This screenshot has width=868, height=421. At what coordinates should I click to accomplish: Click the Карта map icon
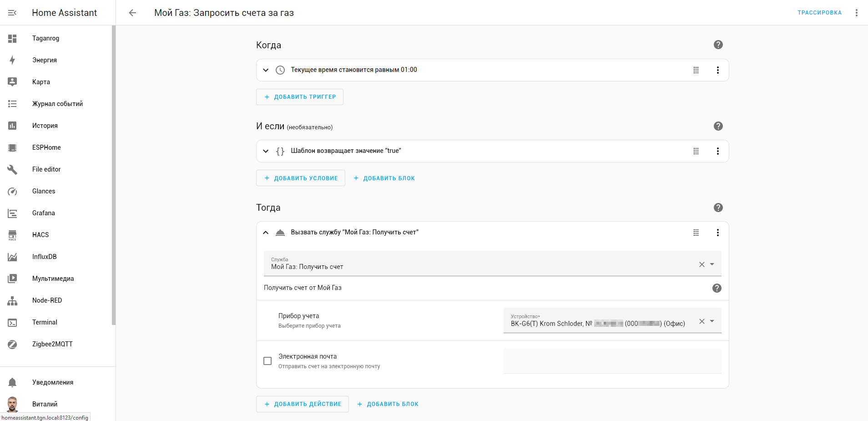pos(12,82)
